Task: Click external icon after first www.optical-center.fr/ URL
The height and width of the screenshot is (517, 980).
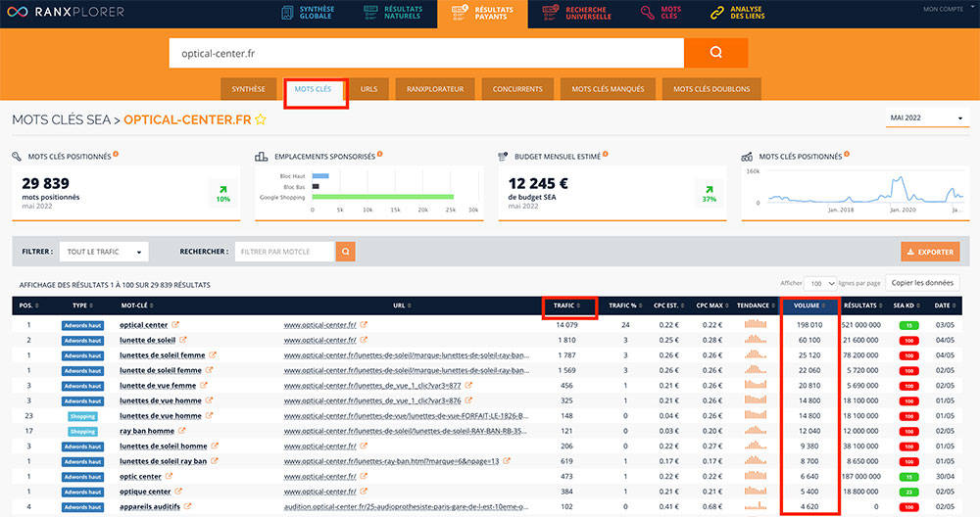Action: (x=364, y=325)
